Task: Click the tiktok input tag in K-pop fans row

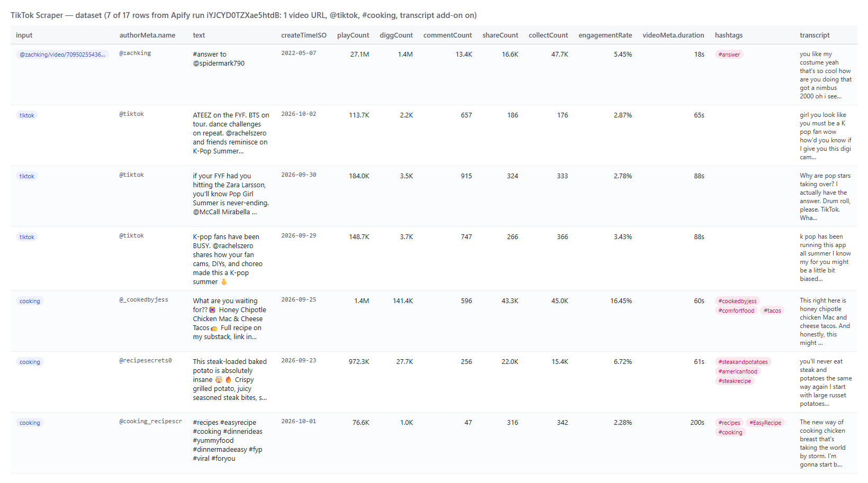Action: pos(27,237)
